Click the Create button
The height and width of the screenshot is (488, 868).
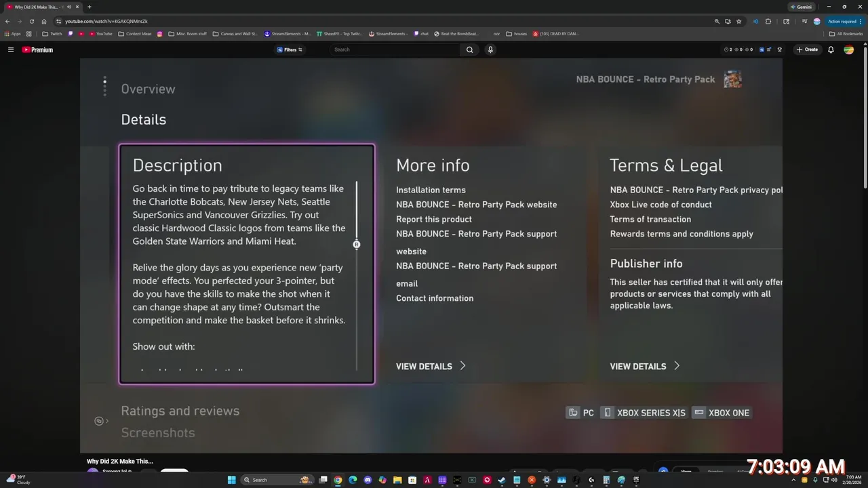(x=807, y=49)
